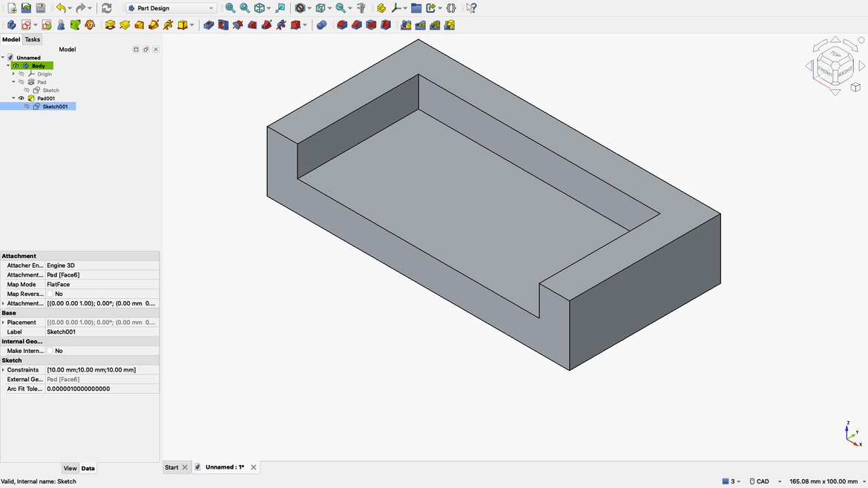Click the Save document icon
The height and width of the screenshot is (488, 868).
pos(39,7)
